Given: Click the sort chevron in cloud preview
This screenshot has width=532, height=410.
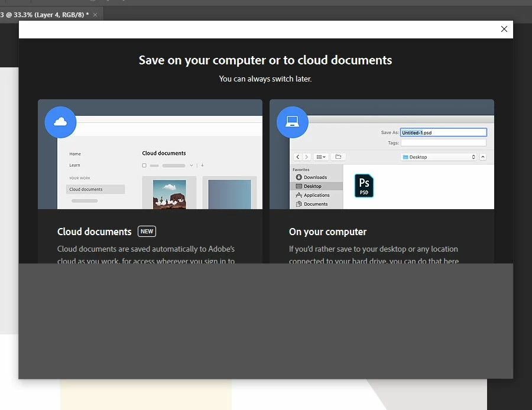Looking at the screenshot, I should coord(192,165).
